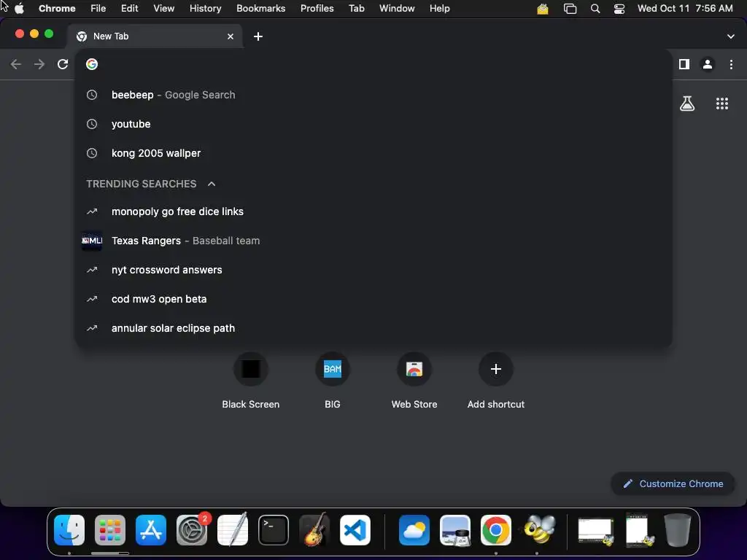Select the beebeep search suggestion
The width and height of the screenshot is (747, 560).
tap(373, 95)
